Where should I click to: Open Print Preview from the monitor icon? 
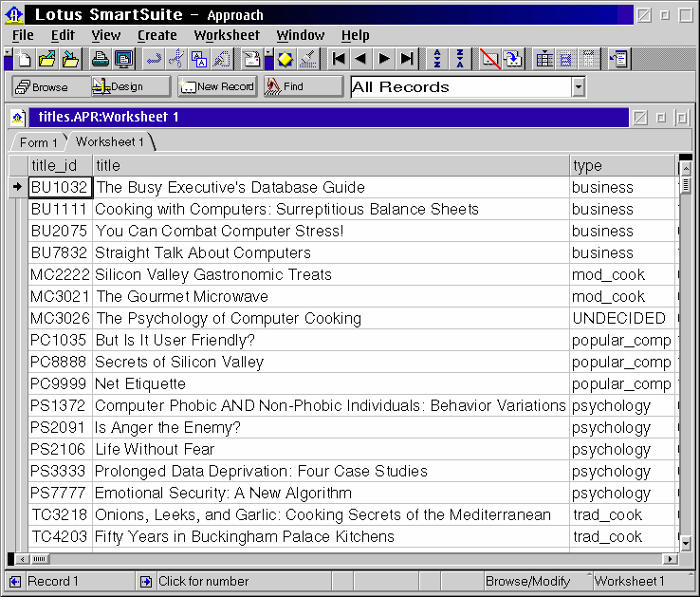123,59
